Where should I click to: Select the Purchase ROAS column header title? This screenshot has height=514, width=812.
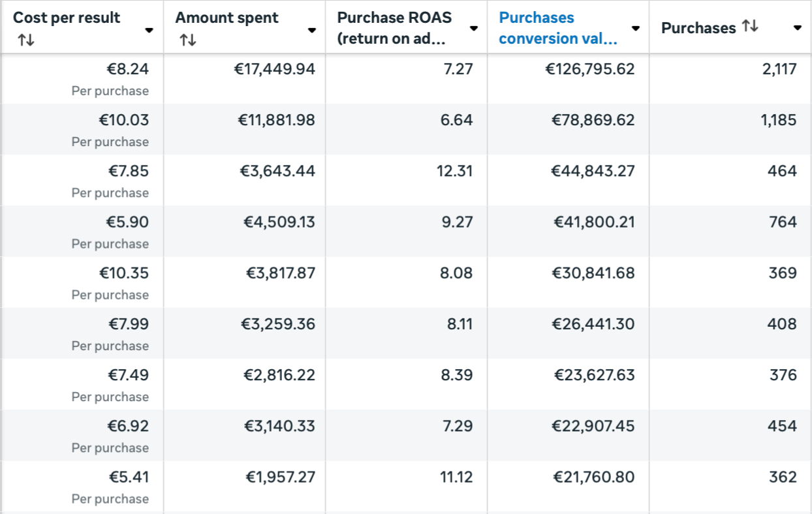(394, 28)
